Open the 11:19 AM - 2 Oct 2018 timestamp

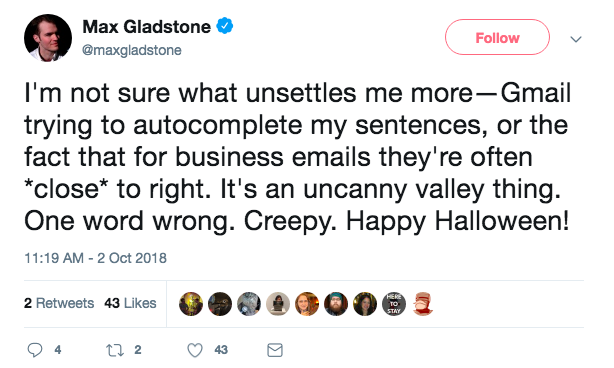click(x=96, y=258)
